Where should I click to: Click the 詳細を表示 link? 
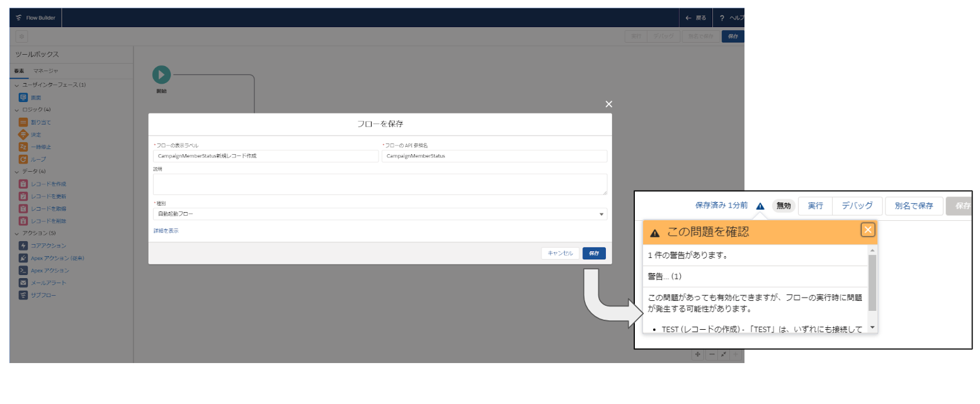coord(166,231)
